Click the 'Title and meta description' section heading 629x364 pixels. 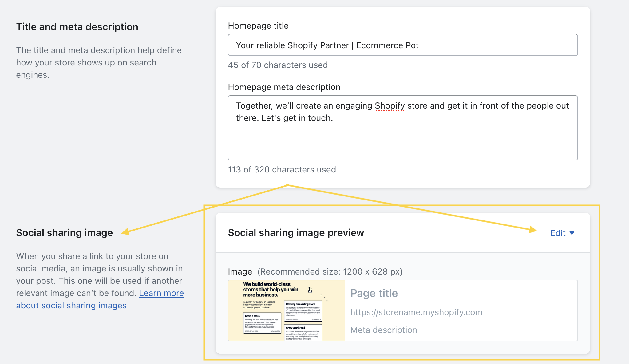point(77,27)
